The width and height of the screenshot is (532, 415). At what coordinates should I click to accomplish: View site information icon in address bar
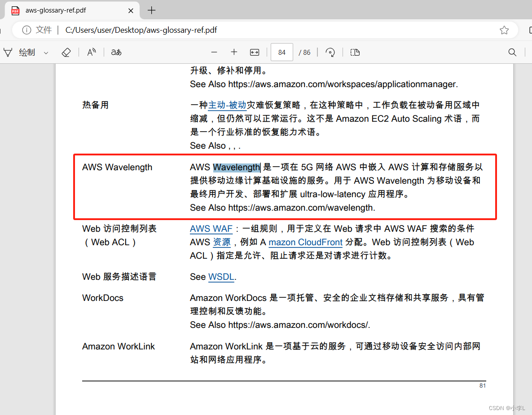pyautogui.click(x=26, y=30)
